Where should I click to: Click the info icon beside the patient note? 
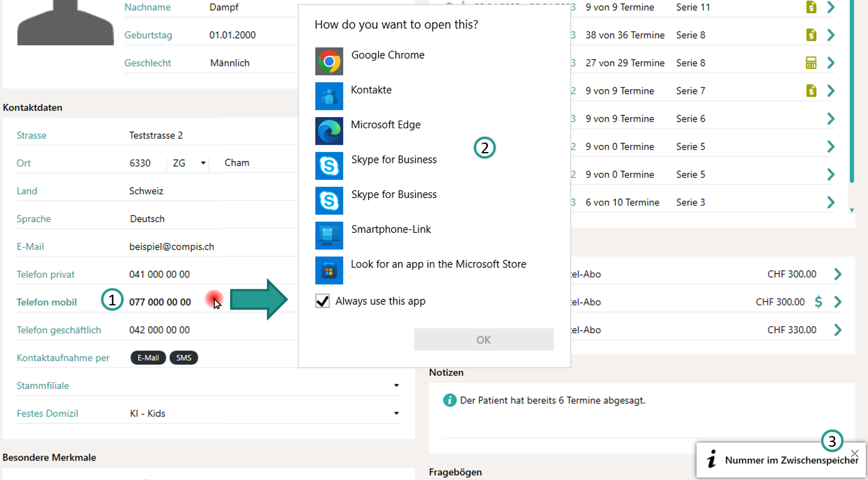point(450,400)
